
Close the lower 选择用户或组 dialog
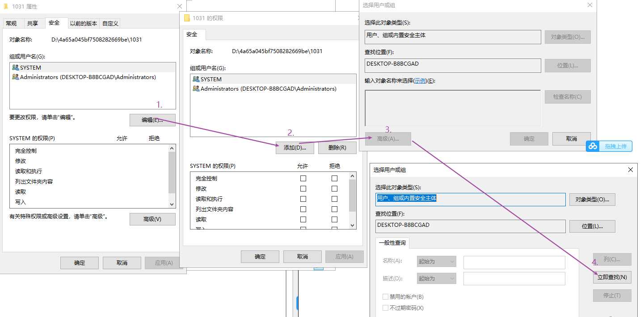coord(630,170)
